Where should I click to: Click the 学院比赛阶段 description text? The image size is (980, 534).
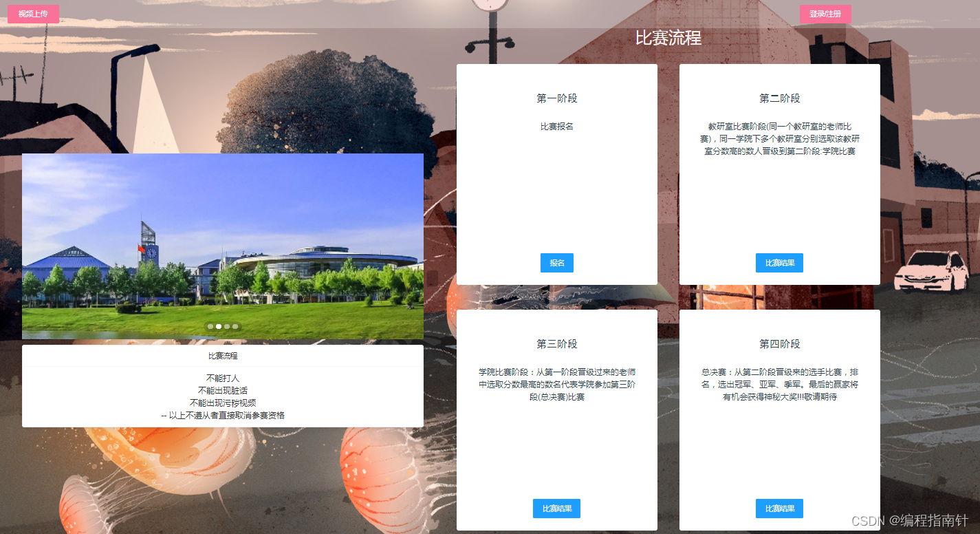557,385
